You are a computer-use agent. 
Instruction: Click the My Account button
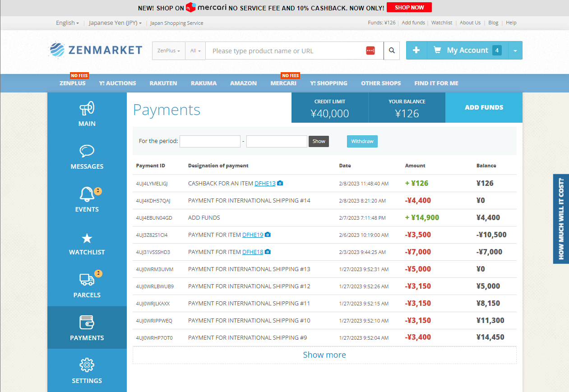467,51
